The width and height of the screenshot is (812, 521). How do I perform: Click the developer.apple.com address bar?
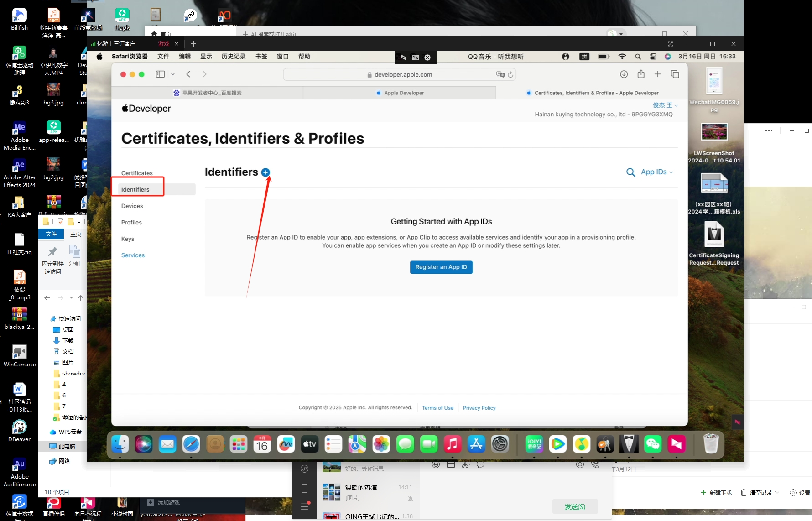click(x=400, y=74)
